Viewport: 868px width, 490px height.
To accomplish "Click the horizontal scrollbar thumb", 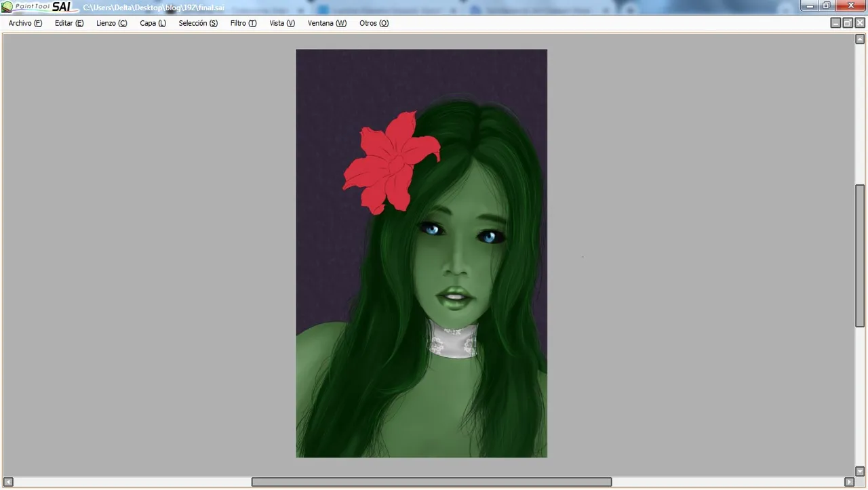I will coord(431,482).
